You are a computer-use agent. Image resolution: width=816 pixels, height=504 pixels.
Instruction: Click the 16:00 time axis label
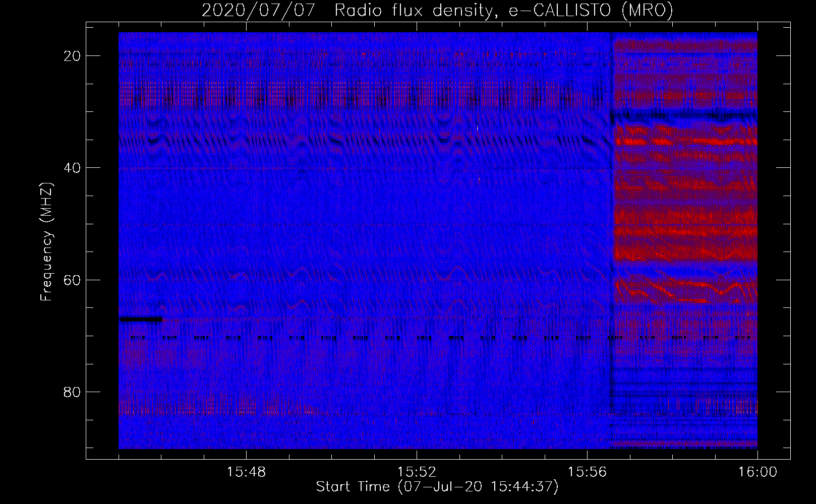click(x=757, y=472)
